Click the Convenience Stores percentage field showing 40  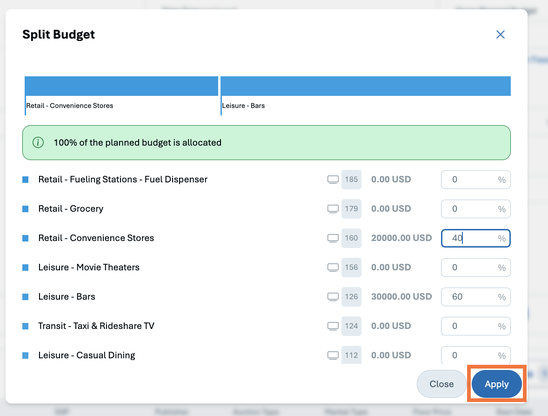coord(476,238)
